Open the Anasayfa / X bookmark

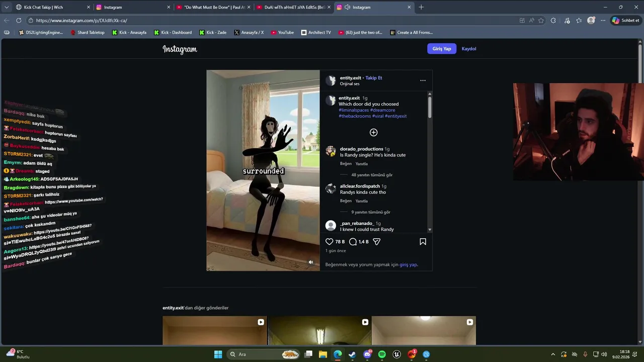point(249,32)
